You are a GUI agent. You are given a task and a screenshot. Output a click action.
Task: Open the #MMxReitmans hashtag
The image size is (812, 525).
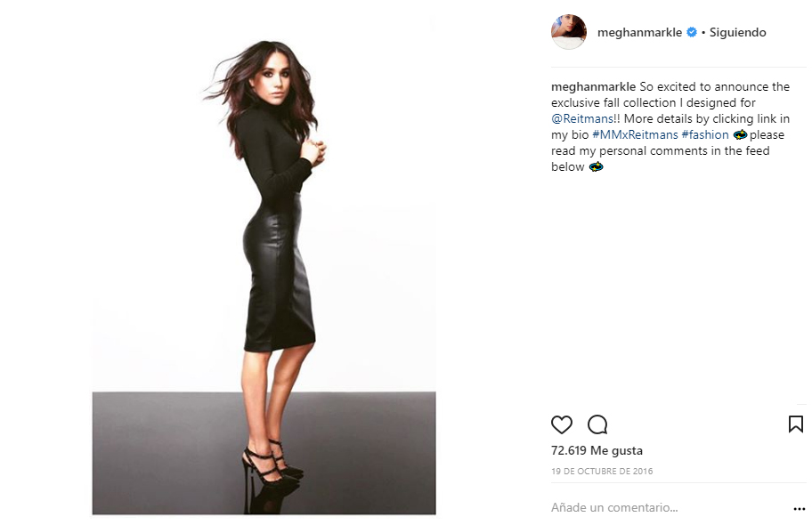pyautogui.click(x=635, y=134)
